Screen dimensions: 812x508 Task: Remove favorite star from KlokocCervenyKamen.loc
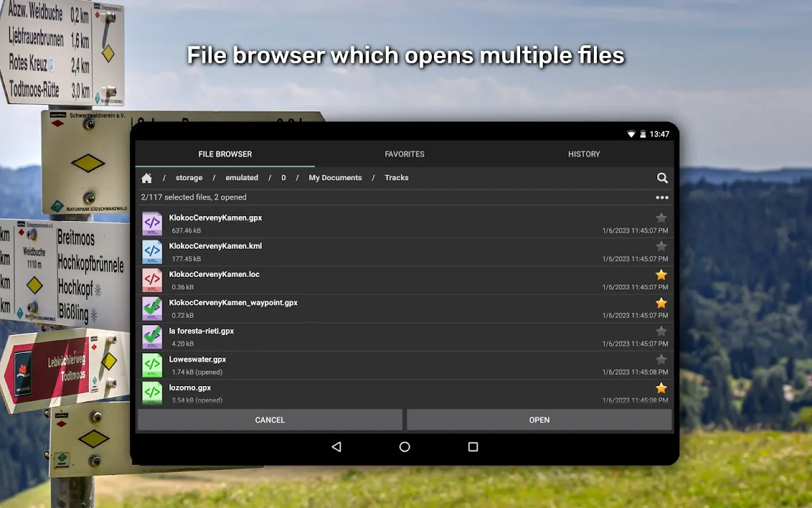point(661,275)
